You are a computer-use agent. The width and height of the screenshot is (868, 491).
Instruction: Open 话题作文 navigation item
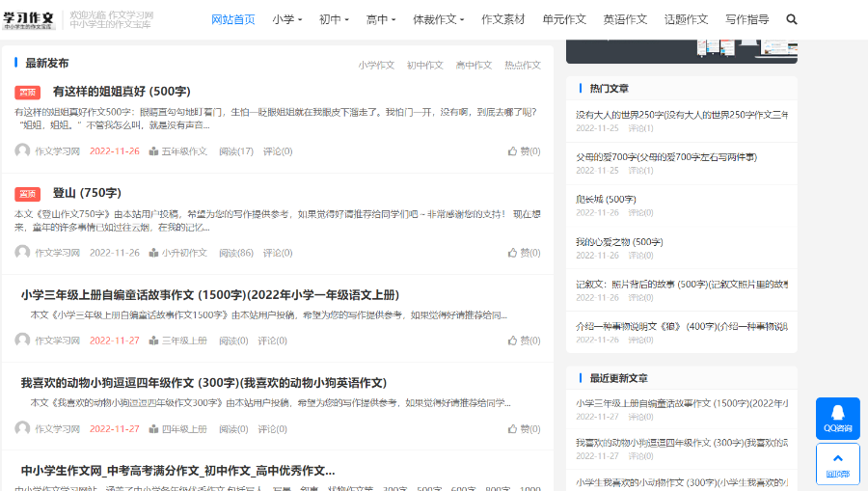pyautogui.click(x=686, y=19)
